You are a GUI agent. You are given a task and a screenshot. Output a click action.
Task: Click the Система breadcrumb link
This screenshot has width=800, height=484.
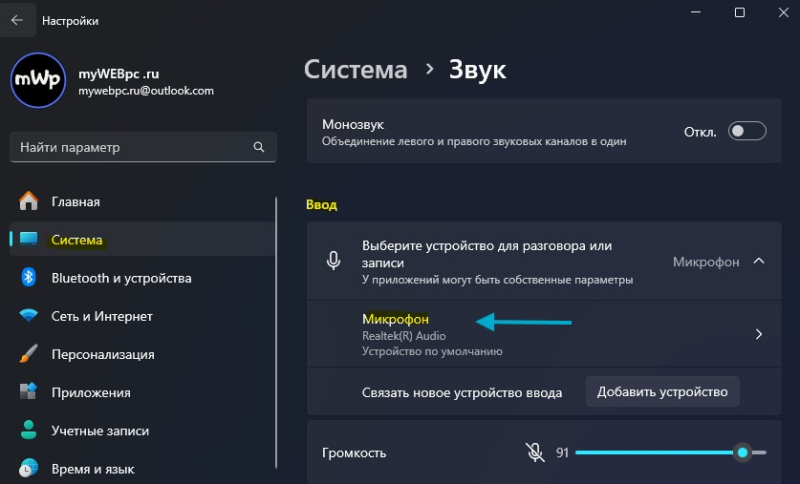point(355,69)
